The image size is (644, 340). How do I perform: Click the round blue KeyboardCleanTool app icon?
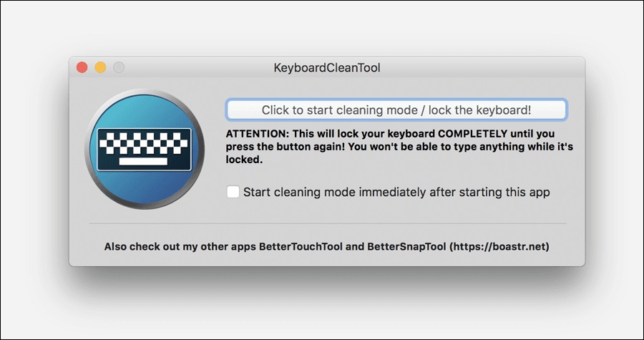[x=144, y=149]
